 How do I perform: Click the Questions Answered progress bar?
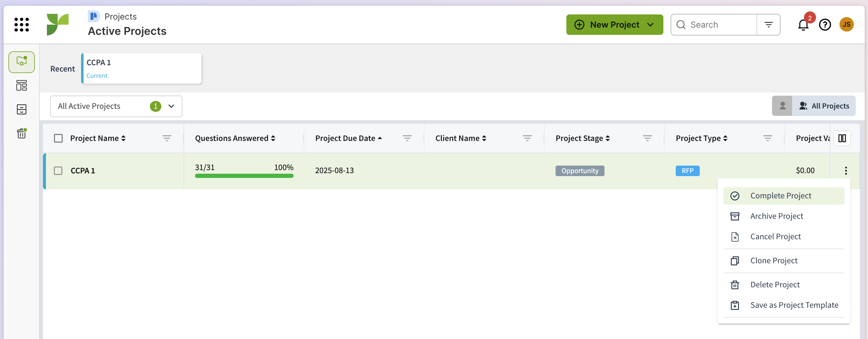click(x=244, y=176)
